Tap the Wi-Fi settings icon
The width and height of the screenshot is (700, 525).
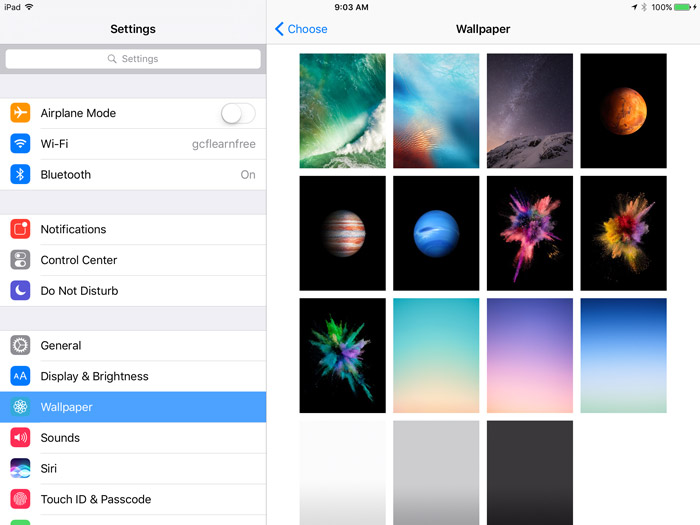(20, 144)
